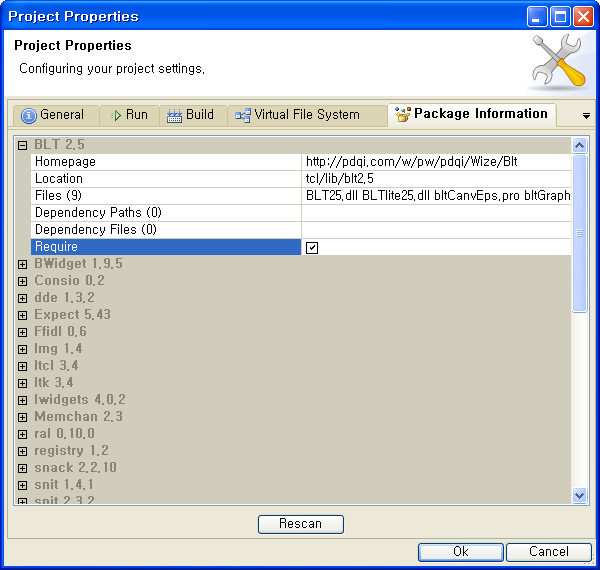Expand the BWidget 1.9.5 package
Viewport: 600px width, 570px height.
click(22, 264)
